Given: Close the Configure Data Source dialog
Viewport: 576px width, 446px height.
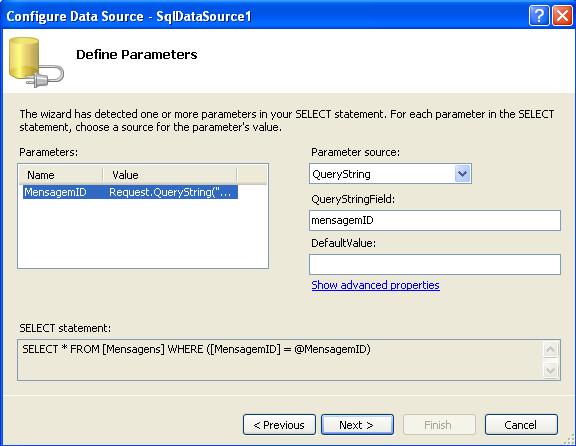Looking at the screenshot, I should (x=562, y=16).
